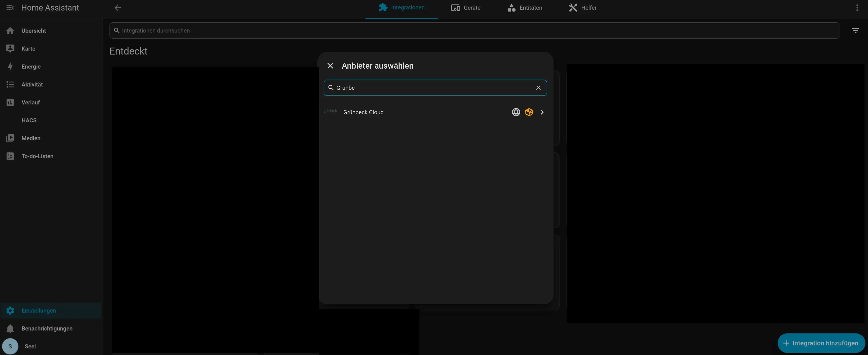Go back with the arrow icon

[x=117, y=7]
